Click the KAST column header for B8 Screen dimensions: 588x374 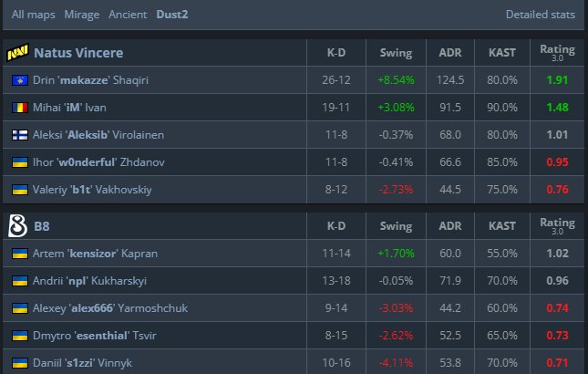coord(501,225)
